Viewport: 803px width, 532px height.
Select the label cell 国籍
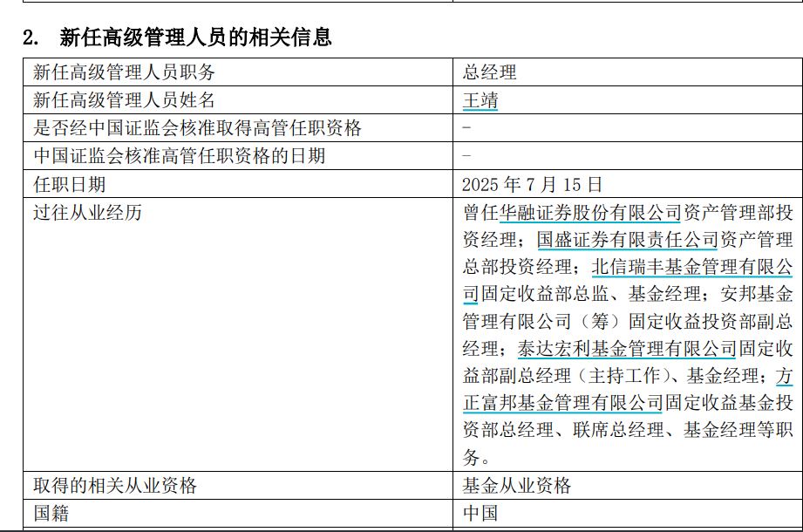click(x=238, y=513)
